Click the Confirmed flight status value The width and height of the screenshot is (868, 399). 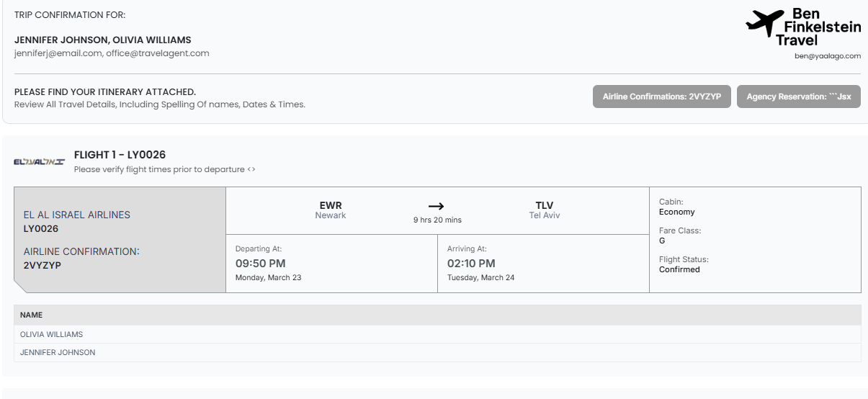[679, 269]
